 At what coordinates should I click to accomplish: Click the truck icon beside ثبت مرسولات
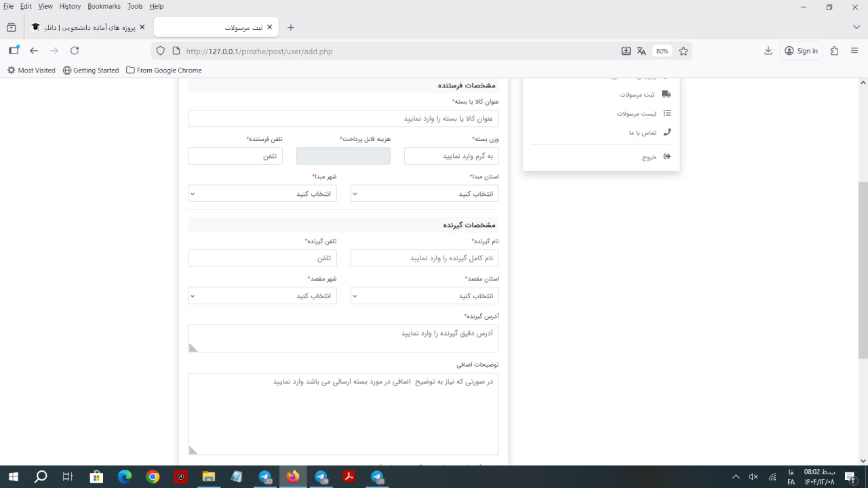(666, 94)
